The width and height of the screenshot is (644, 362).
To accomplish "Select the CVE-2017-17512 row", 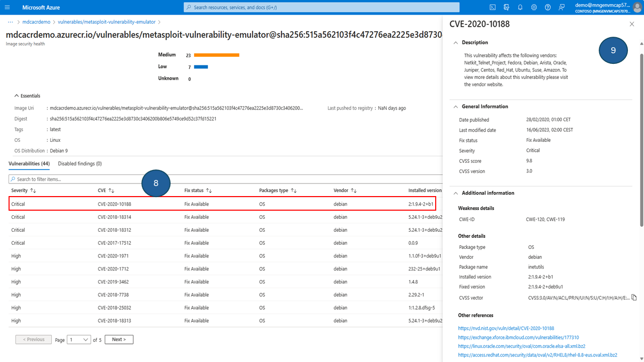I will [225, 243].
